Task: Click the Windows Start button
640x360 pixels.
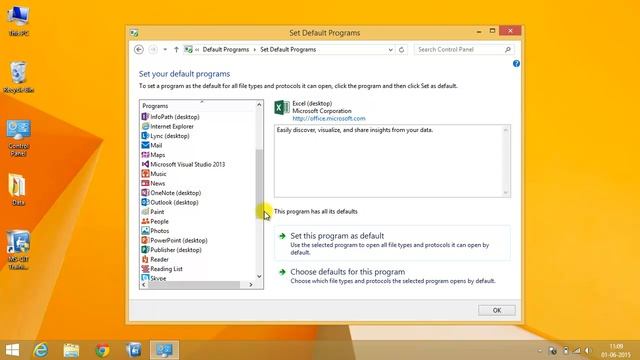Action: pyautogui.click(x=12, y=350)
